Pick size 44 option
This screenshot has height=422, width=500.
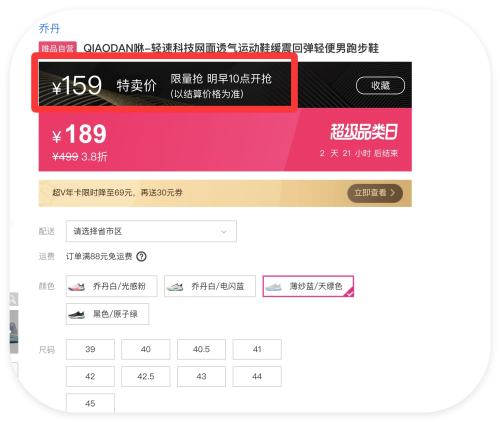click(257, 376)
